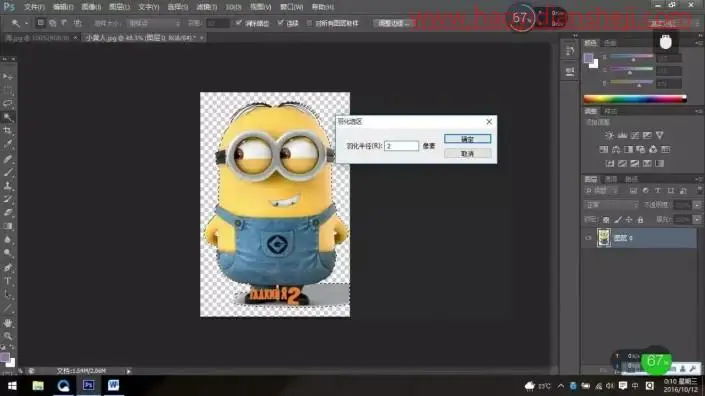Select the Quick Selection tool in toolbox
Screen dimensions: 705x396
coord(8,117)
